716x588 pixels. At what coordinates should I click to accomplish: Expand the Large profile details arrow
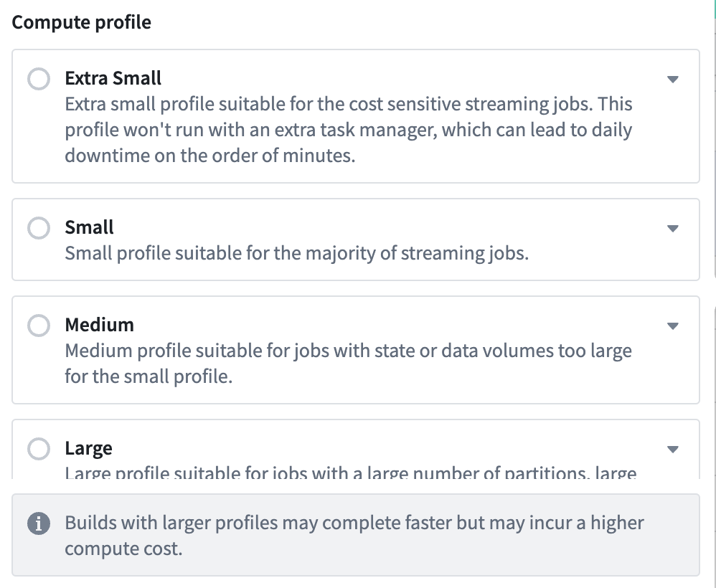pos(673,449)
